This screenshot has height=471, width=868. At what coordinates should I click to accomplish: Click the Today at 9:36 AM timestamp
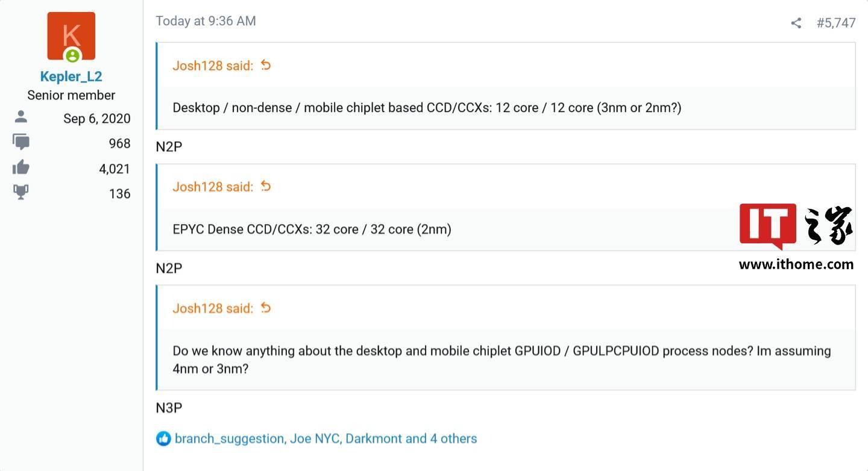(206, 21)
